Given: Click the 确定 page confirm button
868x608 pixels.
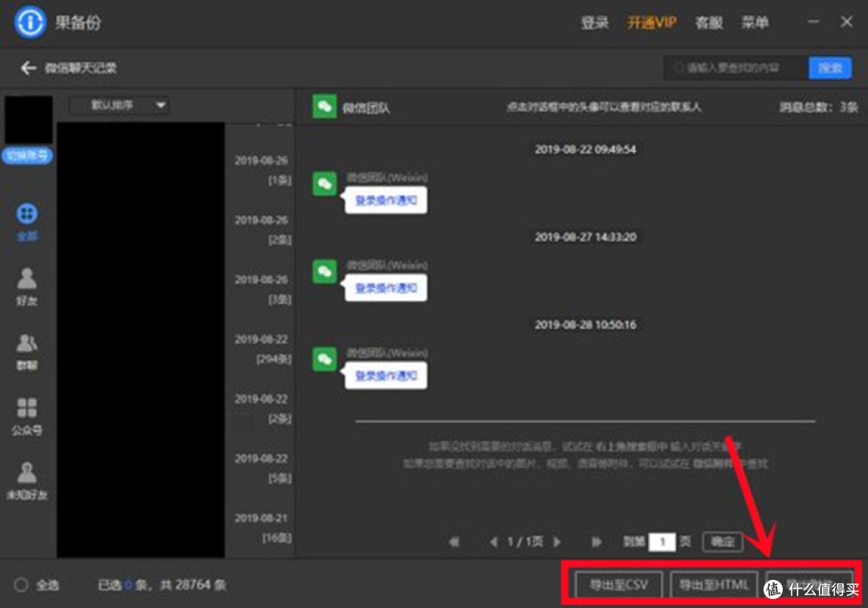Looking at the screenshot, I should [723, 541].
